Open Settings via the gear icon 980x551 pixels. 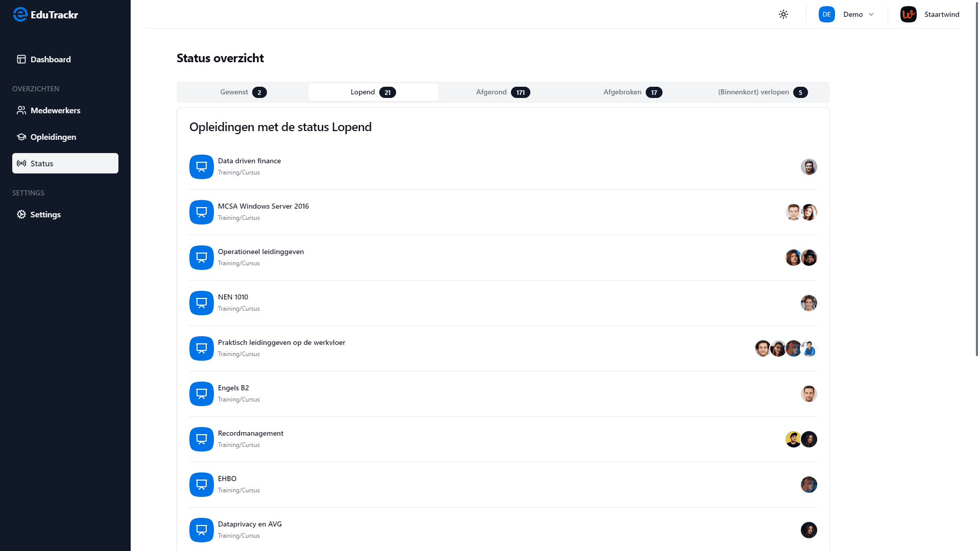(x=21, y=214)
